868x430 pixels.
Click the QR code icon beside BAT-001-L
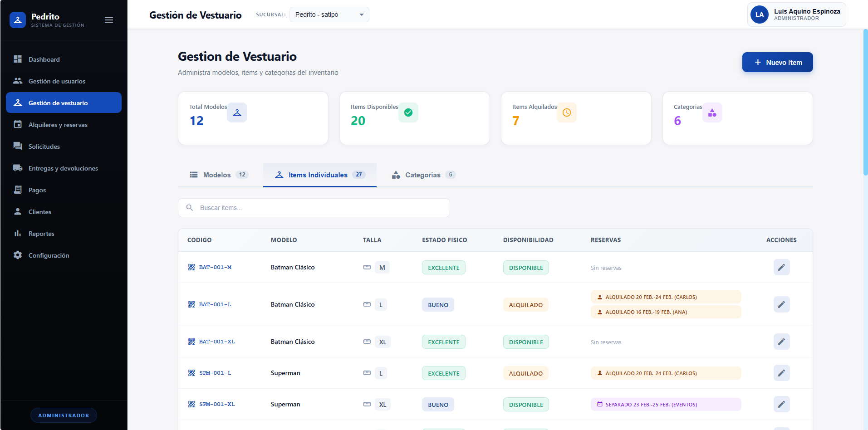pyautogui.click(x=191, y=304)
